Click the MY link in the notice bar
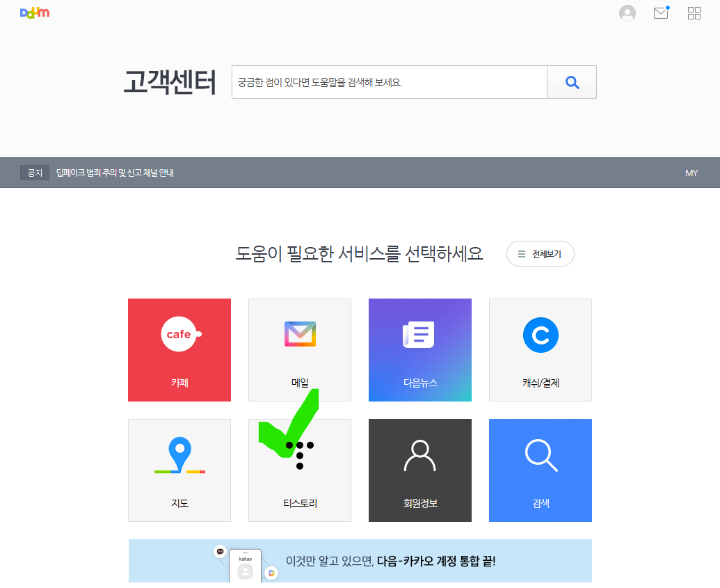Image resolution: width=720 pixels, height=588 pixels. click(x=691, y=173)
